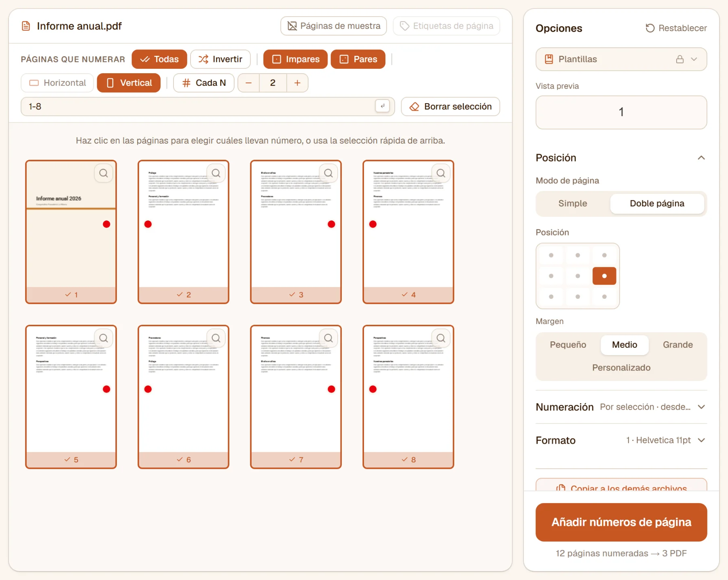
Task: Click the magnifier on page 7
Action: coord(328,338)
